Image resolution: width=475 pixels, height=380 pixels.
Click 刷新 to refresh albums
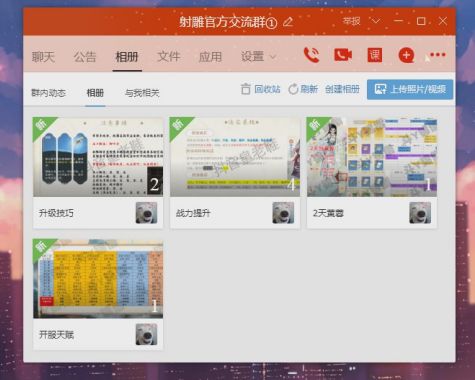[x=303, y=89]
